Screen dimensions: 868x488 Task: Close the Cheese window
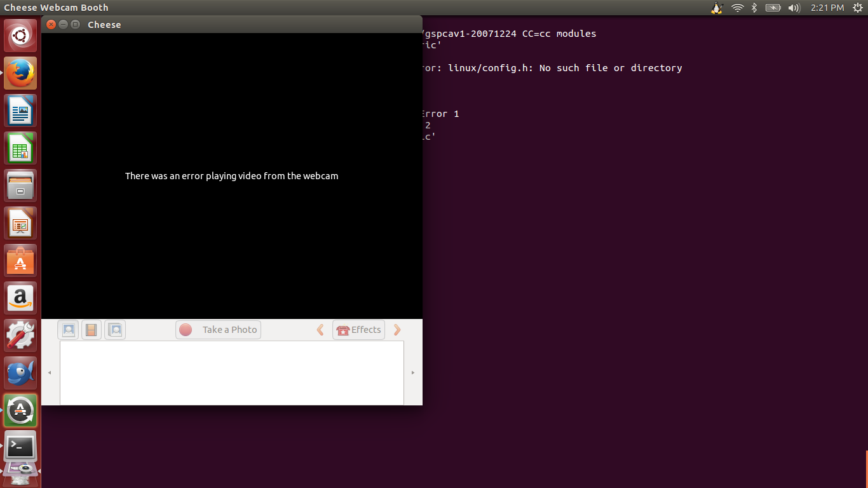[51, 24]
